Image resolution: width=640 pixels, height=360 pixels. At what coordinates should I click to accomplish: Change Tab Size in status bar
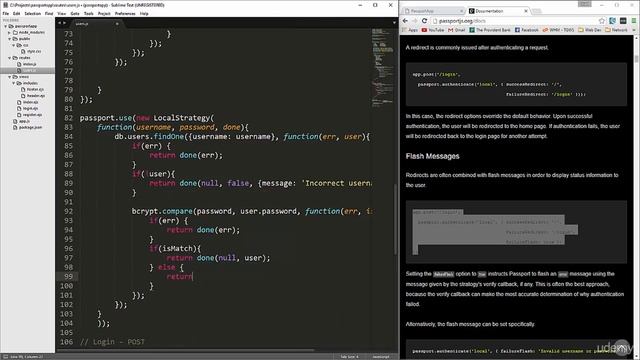click(349, 357)
